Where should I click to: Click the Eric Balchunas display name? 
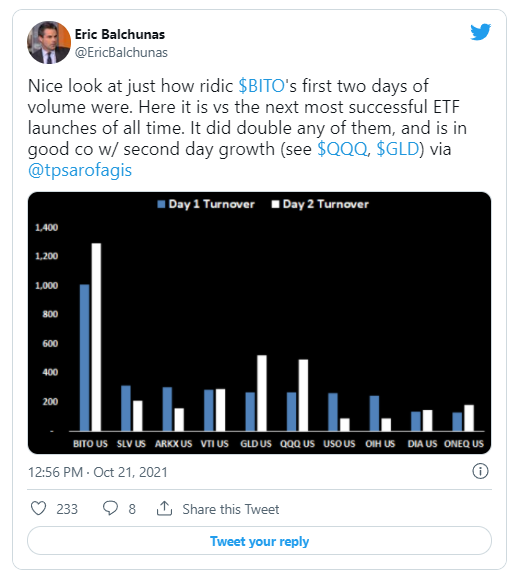(x=120, y=34)
